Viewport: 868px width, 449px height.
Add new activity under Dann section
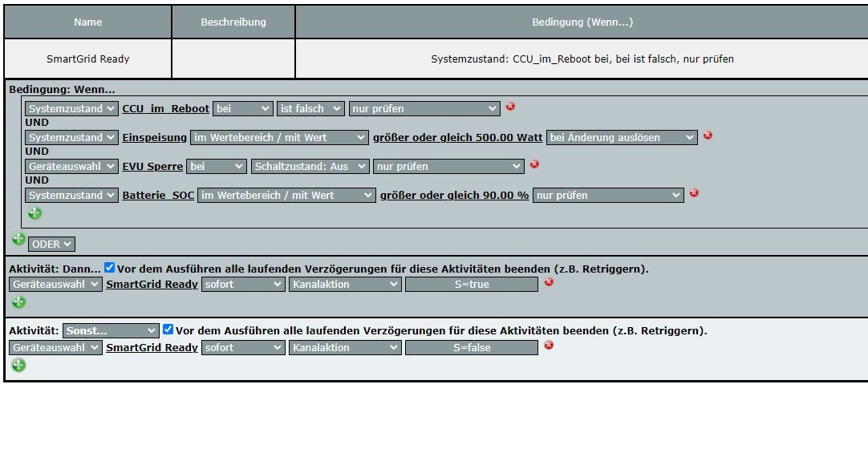(18, 302)
